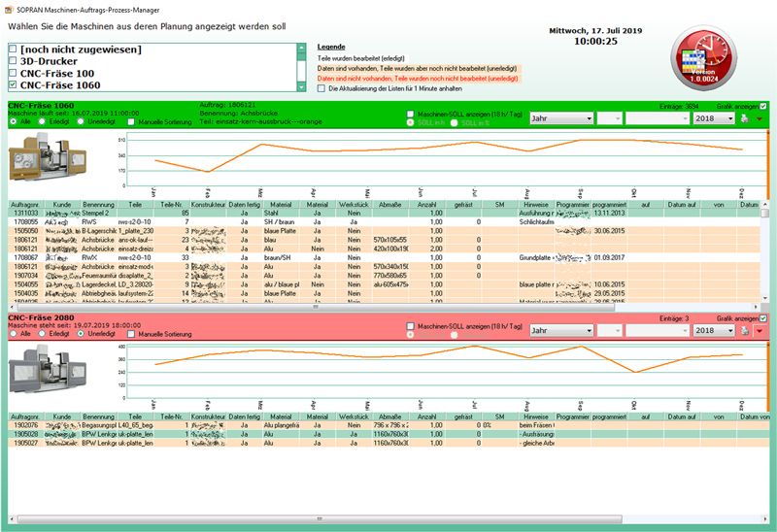Viewport: 777px width, 532px height.
Task: Click the Anzahl header in upper table
Action: pyautogui.click(x=426, y=204)
